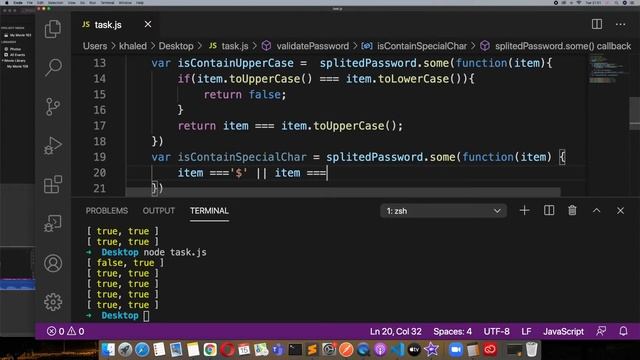Maximize the panel with the up chevron

coord(596,211)
